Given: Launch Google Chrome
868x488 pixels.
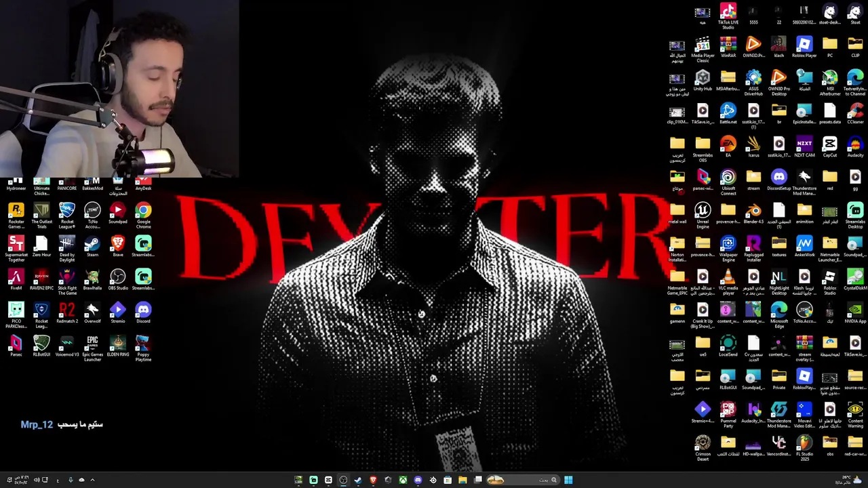Looking at the screenshot, I should [x=143, y=216].
